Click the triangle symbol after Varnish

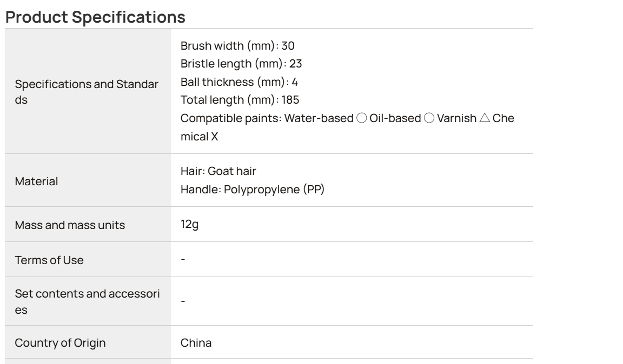[x=485, y=118]
